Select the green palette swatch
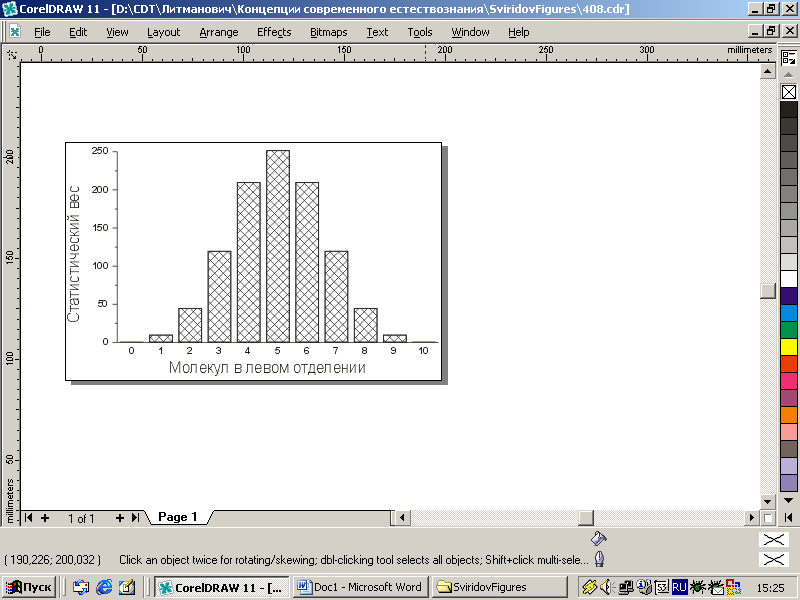Screen dimensions: 800x600 [x=788, y=330]
